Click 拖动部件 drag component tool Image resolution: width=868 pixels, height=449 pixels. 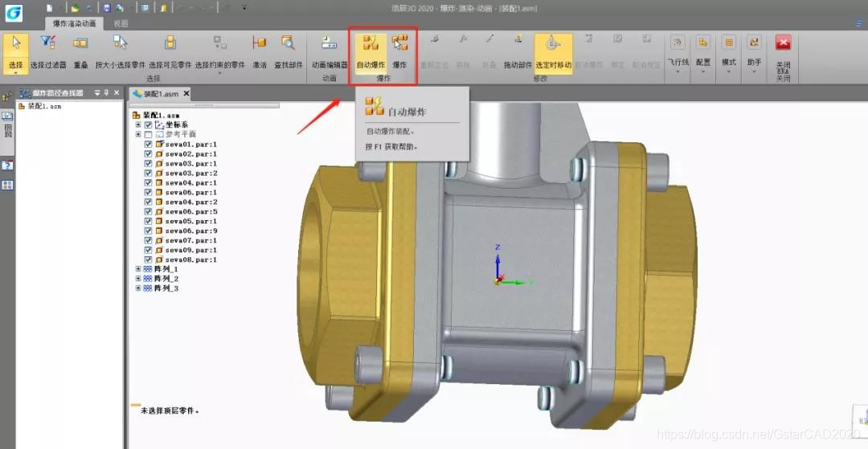coord(518,52)
